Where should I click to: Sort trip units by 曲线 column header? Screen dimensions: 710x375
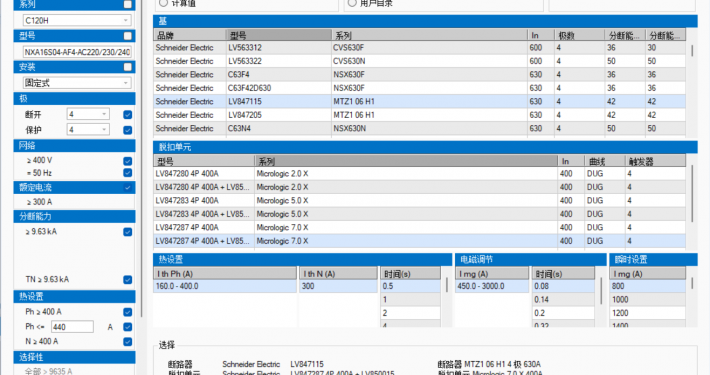click(x=604, y=161)
